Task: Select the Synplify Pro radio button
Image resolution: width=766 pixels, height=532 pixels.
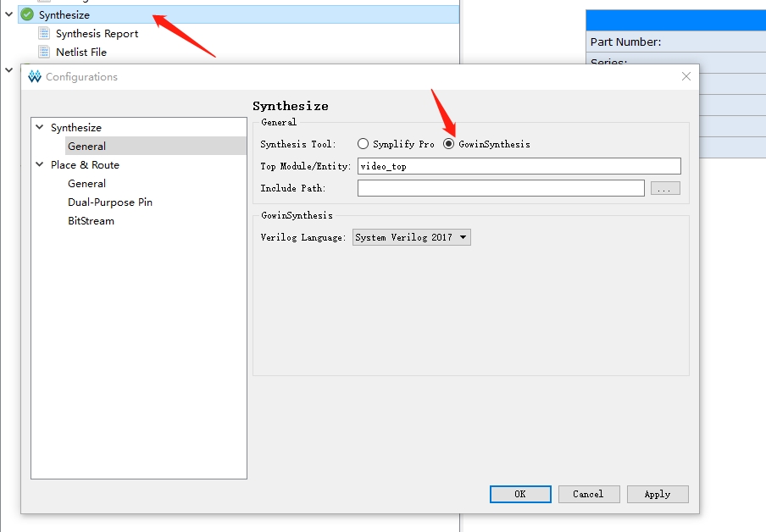Action: pos(363,144)
